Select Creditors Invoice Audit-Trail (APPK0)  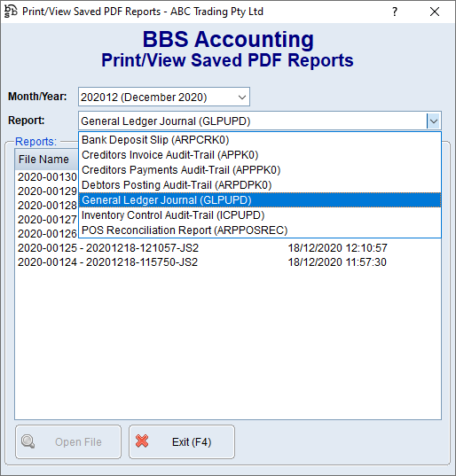click(x=260, y=155)
